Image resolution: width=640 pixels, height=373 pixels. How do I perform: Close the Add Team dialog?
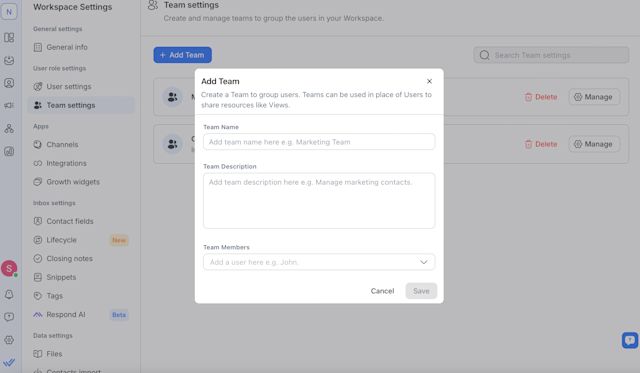coord(429,81)
